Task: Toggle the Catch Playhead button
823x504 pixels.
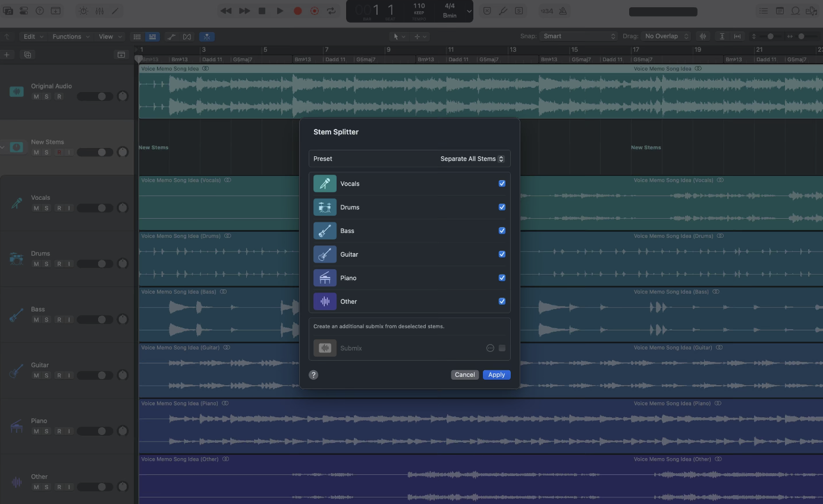Action: [208, 36]
